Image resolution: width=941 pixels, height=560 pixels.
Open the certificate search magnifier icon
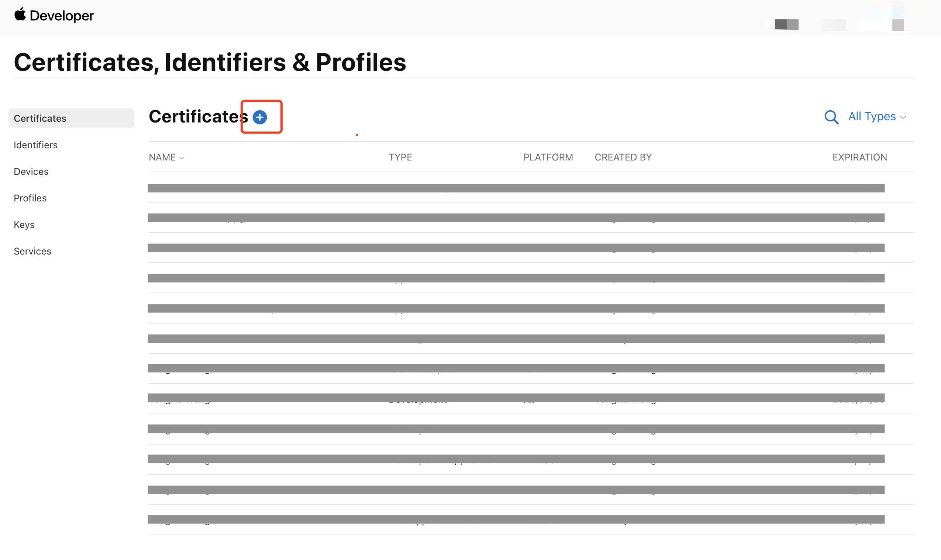click(831, 117)
